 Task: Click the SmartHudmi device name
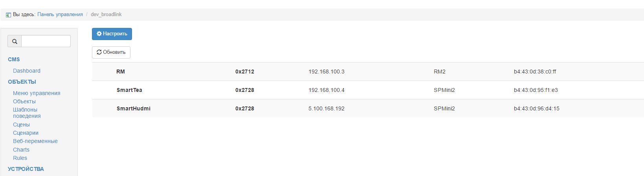(x=134, y=108)
